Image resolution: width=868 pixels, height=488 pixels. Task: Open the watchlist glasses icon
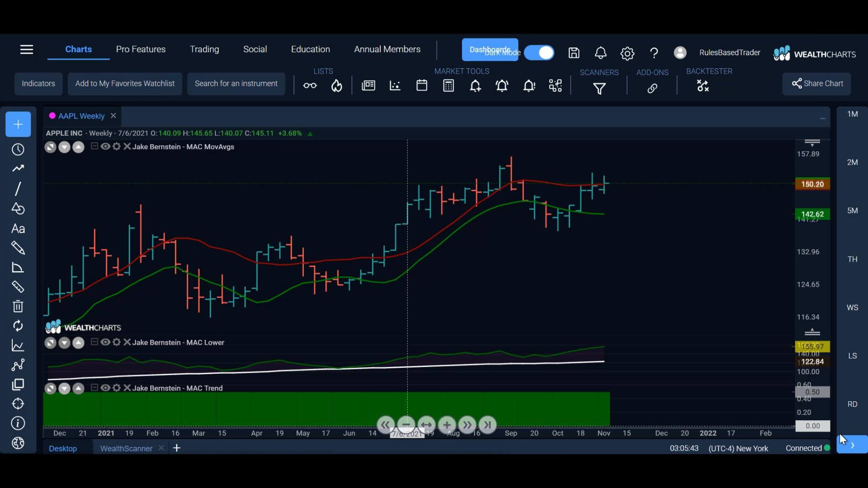(x=310, y=86)
